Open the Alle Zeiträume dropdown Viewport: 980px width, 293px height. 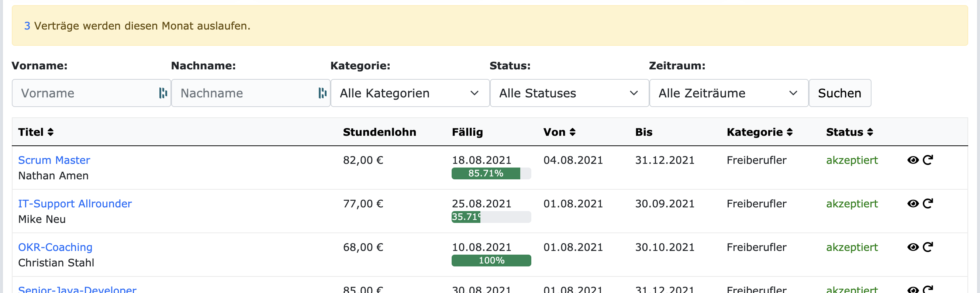pos(728,93)
